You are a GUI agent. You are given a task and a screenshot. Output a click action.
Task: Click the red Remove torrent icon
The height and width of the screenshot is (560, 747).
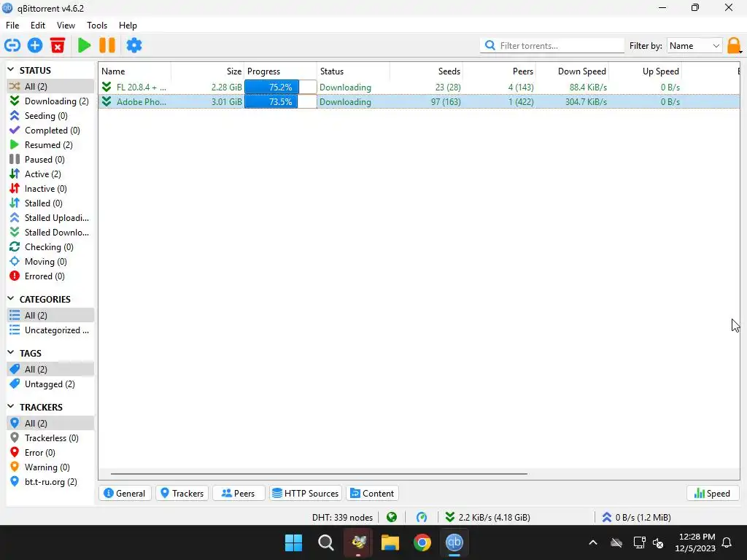click(58, 46)
